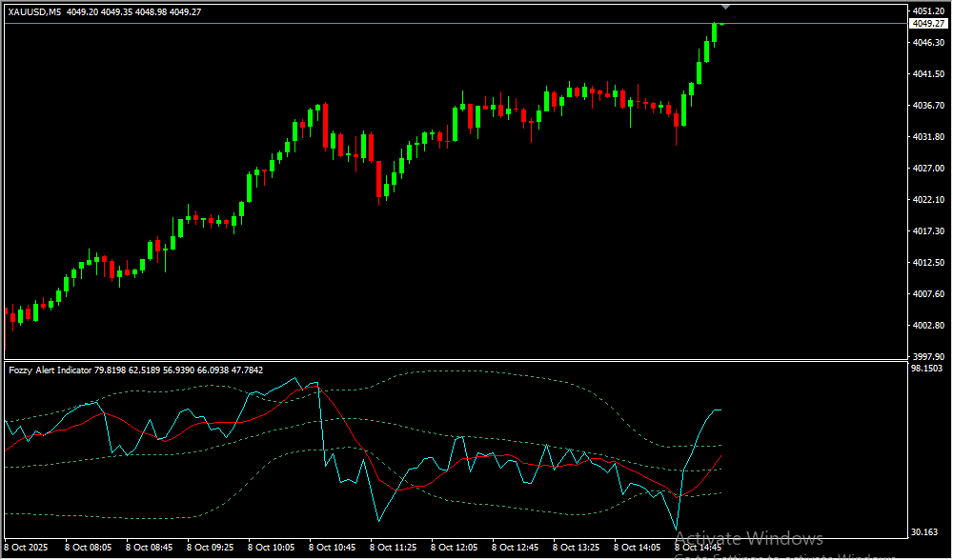The height and width of the screenshot is (560, 953).
Task: Click the 4012.50 price axis label
Action: (927, 263)
